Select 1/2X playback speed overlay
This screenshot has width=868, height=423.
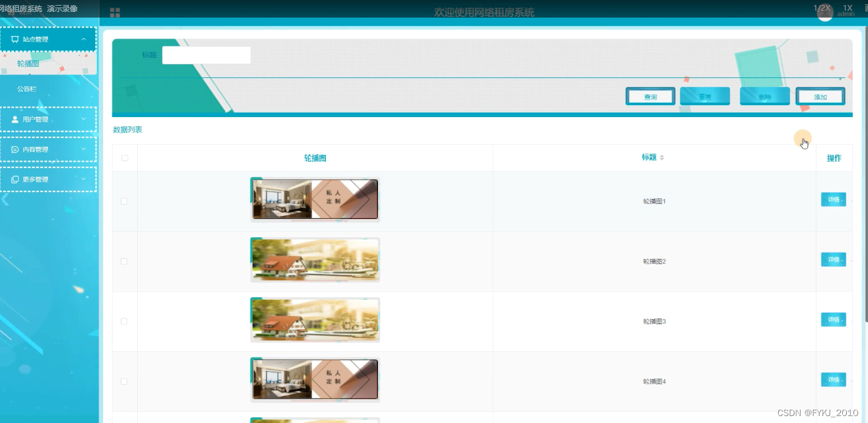point(822,8)
